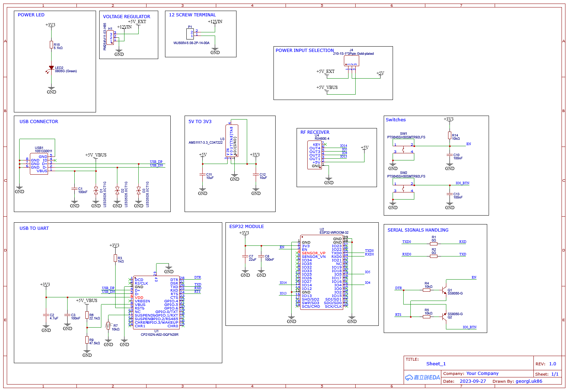Click the Sheet_1 title text

(436, 364)
